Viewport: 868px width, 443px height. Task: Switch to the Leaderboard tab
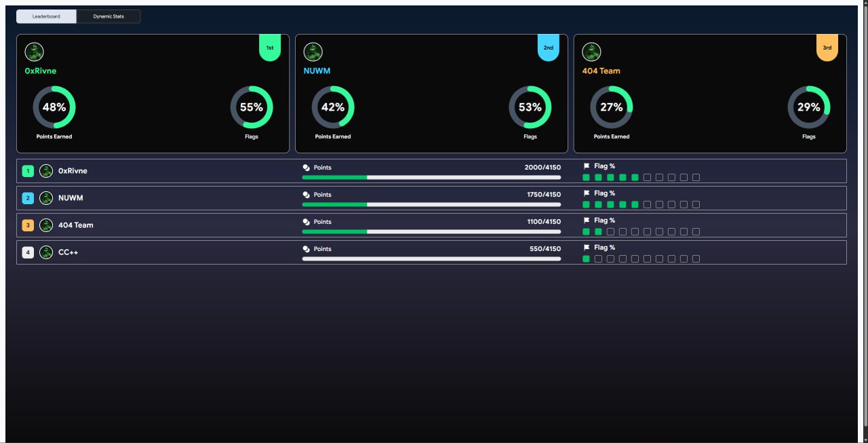click(x=46, y=16)
